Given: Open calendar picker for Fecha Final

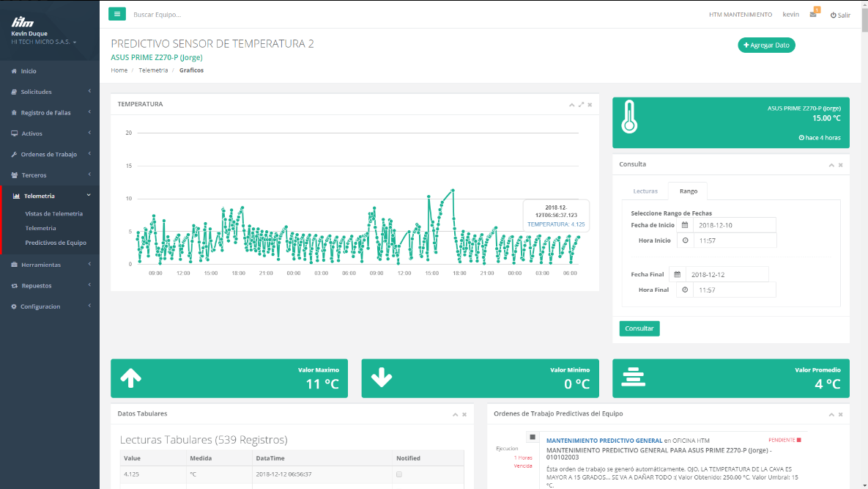Looking at the screenshot, I should [677, 274].
